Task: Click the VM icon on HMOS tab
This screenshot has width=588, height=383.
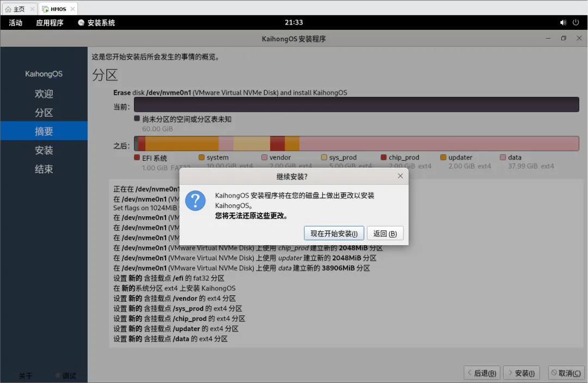Action: click(45, 9)
